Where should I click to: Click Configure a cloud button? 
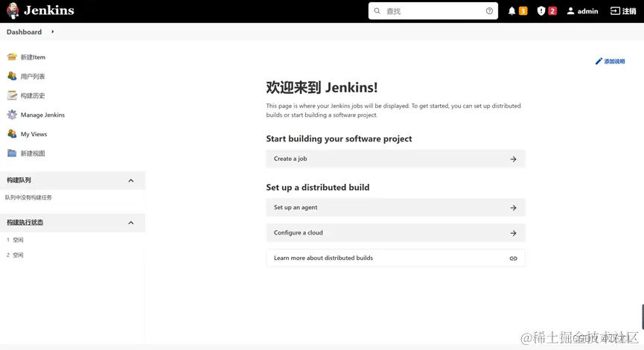click(x=395, y=232)
